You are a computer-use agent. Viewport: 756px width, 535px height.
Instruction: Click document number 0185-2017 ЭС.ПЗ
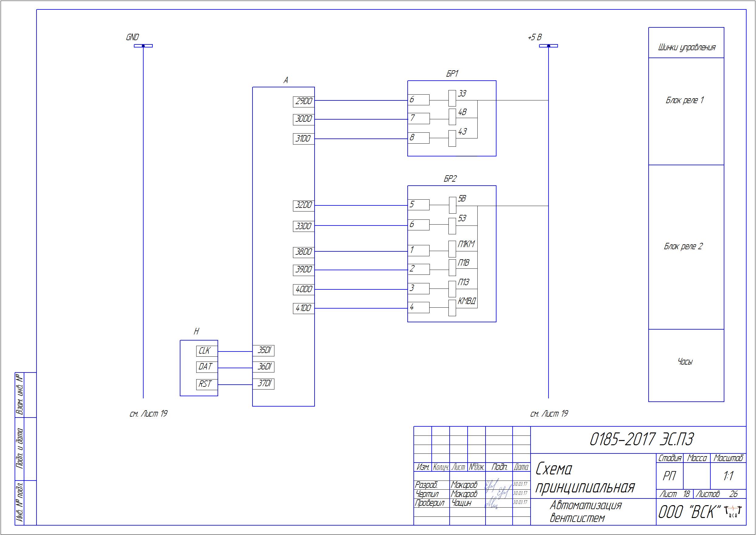coord(641,439)
